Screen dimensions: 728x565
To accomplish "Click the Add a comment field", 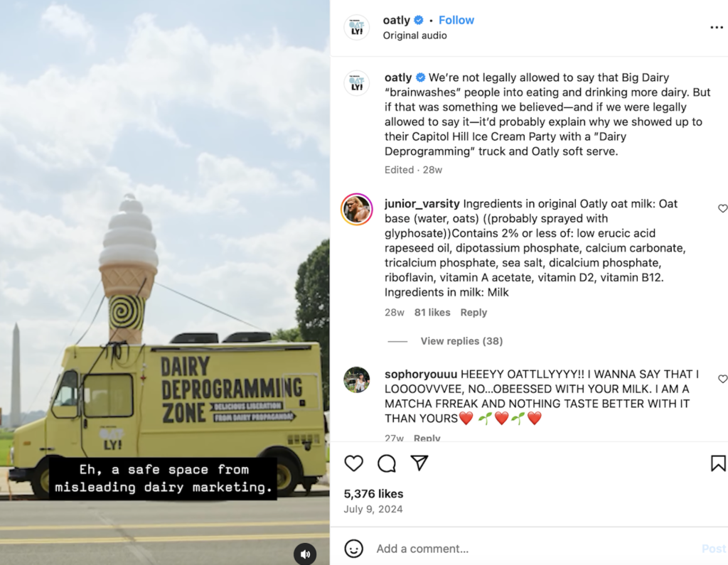I will coord(534,549).
